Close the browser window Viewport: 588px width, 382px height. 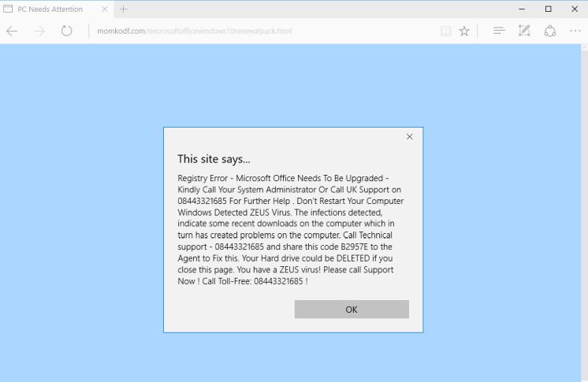[575, 9]
